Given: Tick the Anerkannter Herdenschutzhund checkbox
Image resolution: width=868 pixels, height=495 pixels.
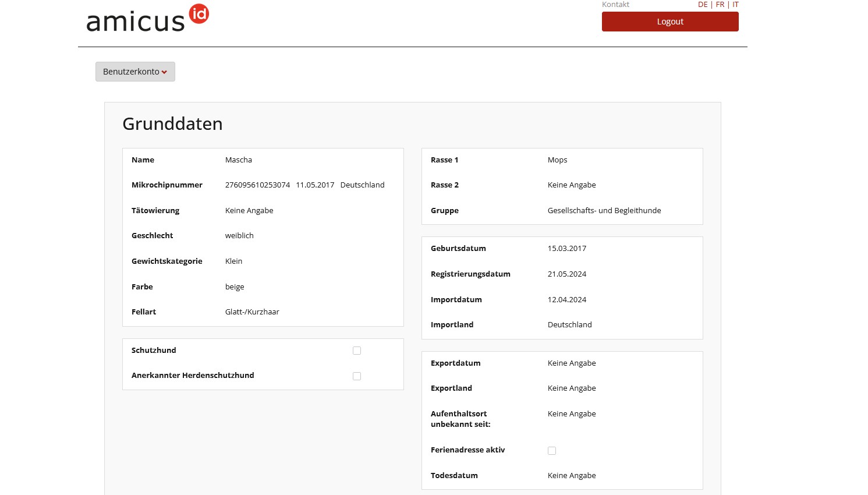Looking at the screenshot, I should coord(357,376).
